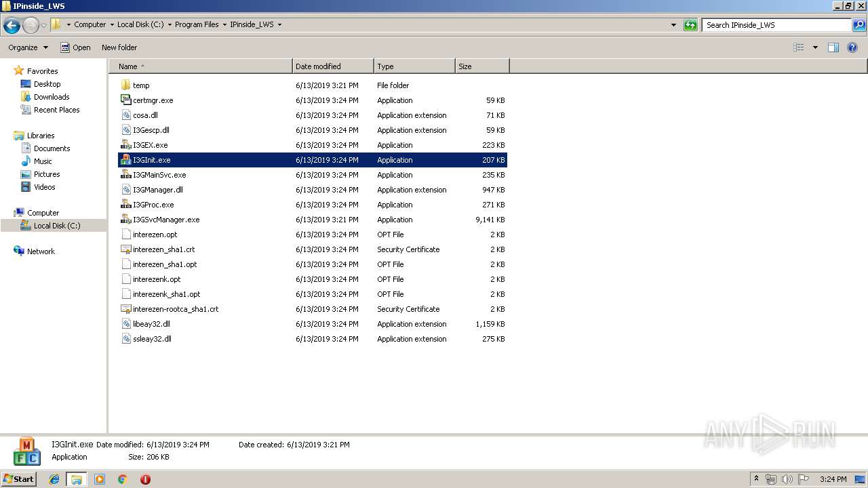Select Desktop under Favorites
This screenshot has height=488, width=868.
click(x=47, y=84)
